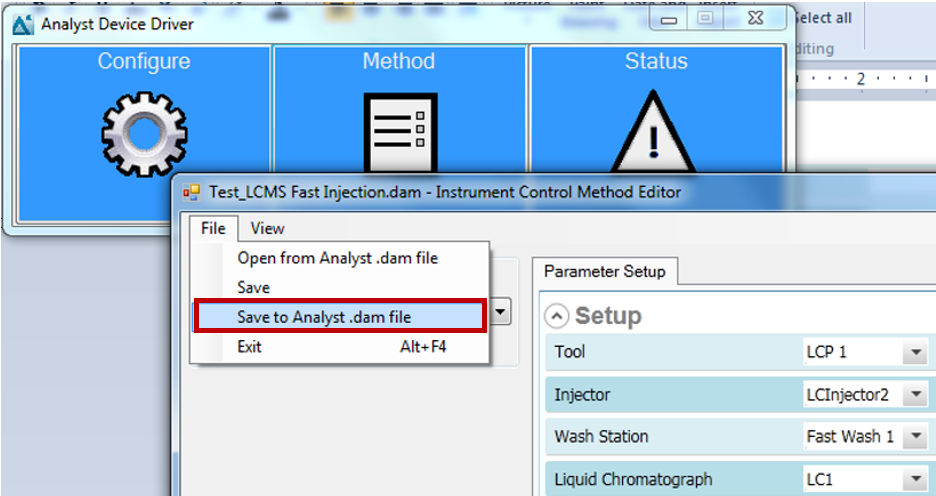
Task: Choose Save from the File menu
Action: click(x=253, y=287)
